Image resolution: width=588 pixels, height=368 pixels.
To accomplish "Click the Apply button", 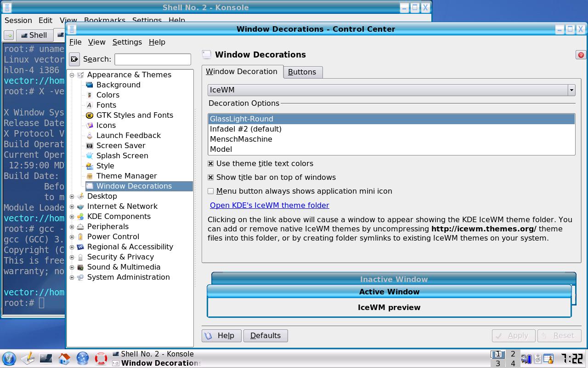I will 514,336.
